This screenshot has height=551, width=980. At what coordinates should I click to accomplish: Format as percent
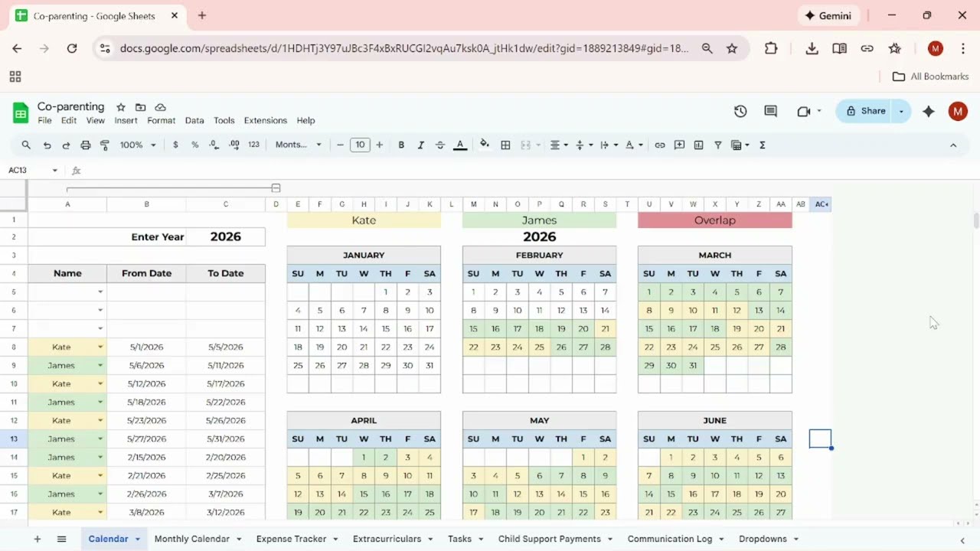[x=194, y=145]
